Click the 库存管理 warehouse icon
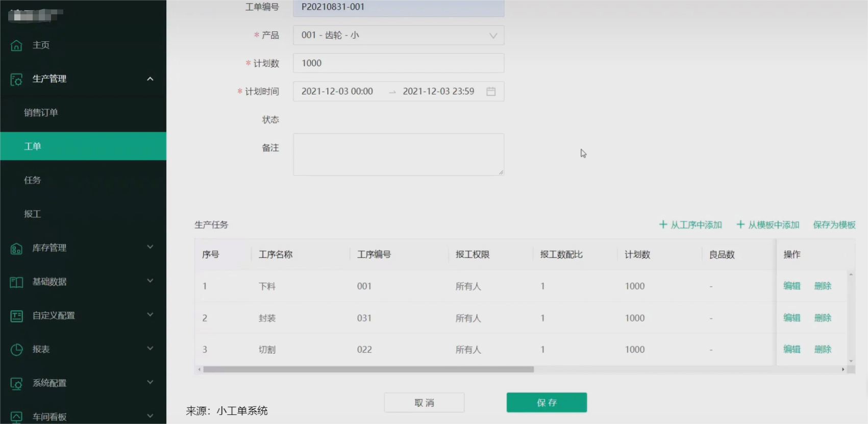 (x=16, y=248)
